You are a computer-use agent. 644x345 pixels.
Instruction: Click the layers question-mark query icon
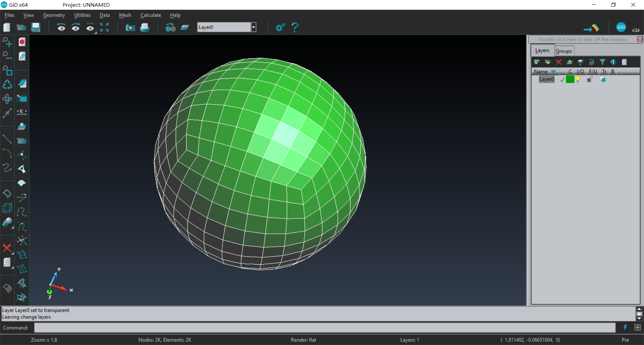click(x=592, y=62)
